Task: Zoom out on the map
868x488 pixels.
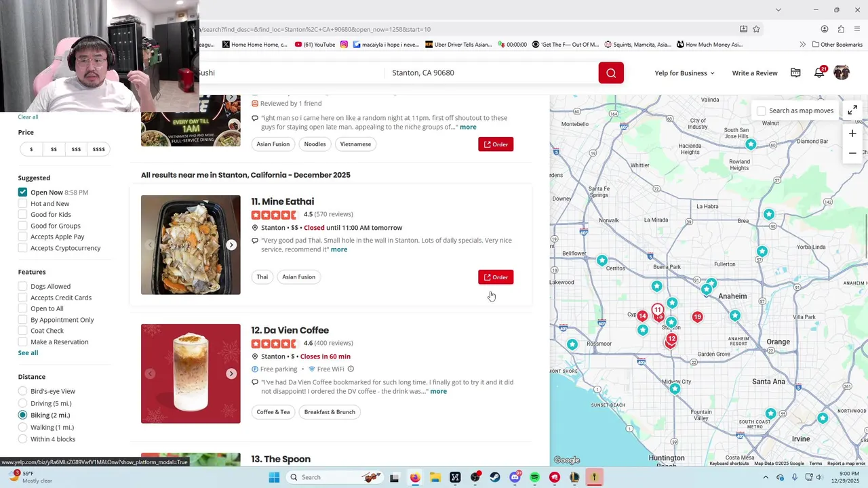Action: click(852, 153)
